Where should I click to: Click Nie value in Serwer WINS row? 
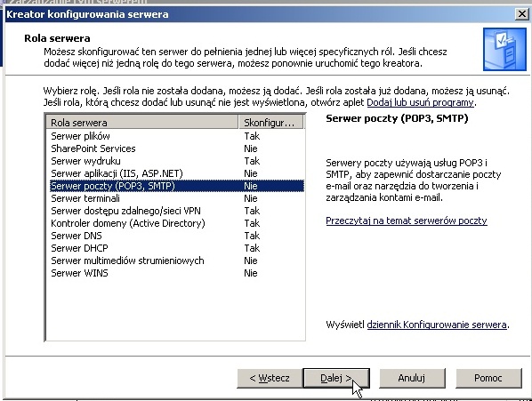[251, 273]
